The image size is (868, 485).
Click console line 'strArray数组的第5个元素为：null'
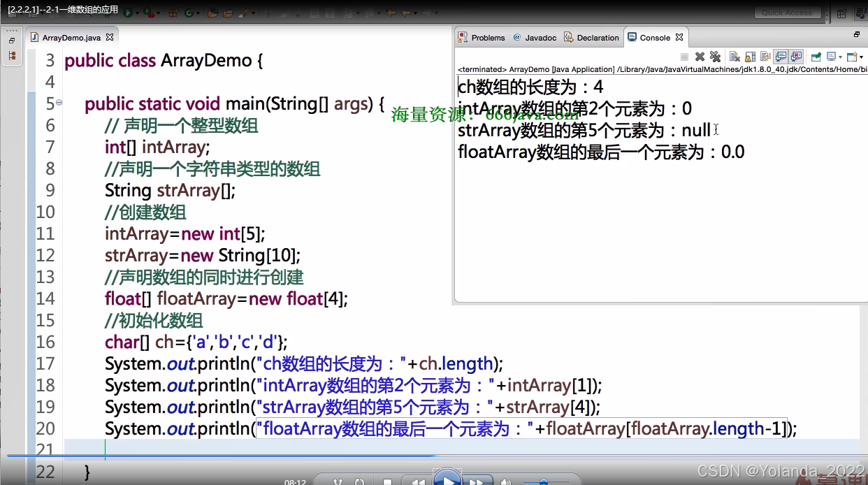(x=584, y=130)
